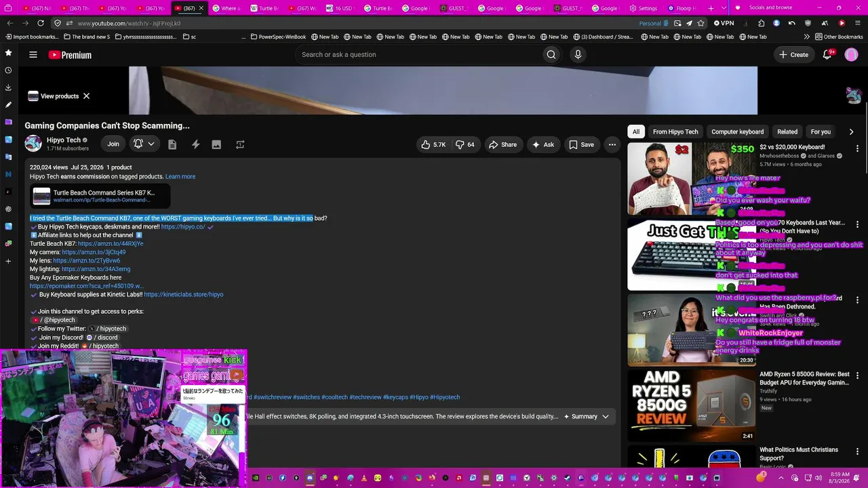Close the View products overlay
The width and height of the screenshot is (868, 488).
pyautogui.click(x=86, y=96)
